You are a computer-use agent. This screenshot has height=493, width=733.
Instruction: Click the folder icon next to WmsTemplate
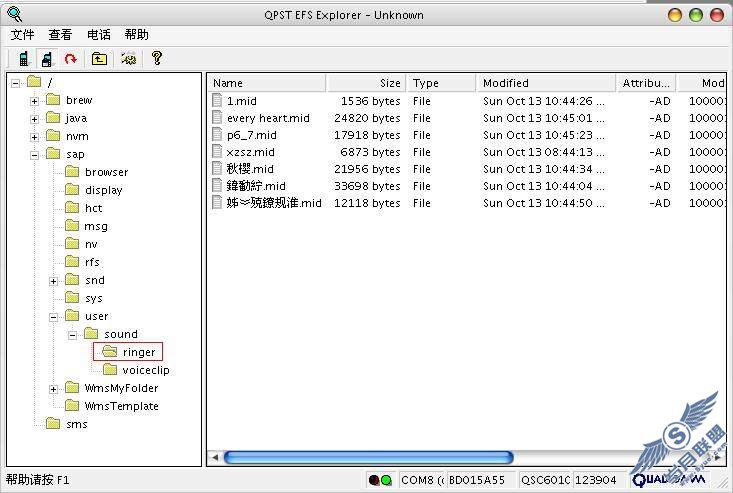click(72, 406)
